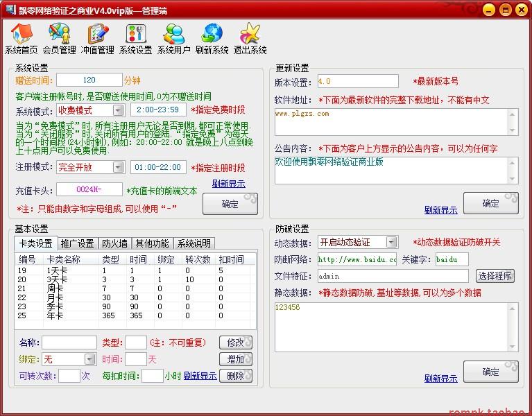This screenshot has height=416, width=532.
Task: Click scroll down arrow in 静态数据 box
Action: coord(513,346)
